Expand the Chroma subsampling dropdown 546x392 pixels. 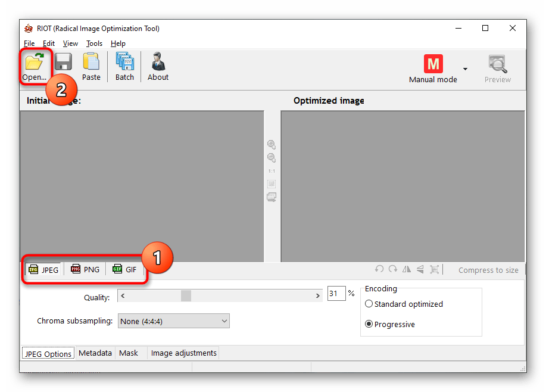click(x=174, y=321)
